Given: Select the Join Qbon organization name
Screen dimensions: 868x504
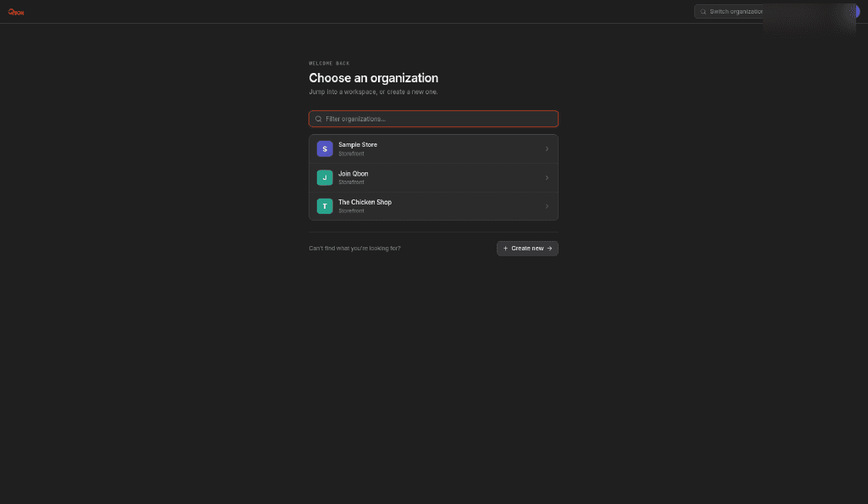Looking at the screenshot, I should coord(353,173).
